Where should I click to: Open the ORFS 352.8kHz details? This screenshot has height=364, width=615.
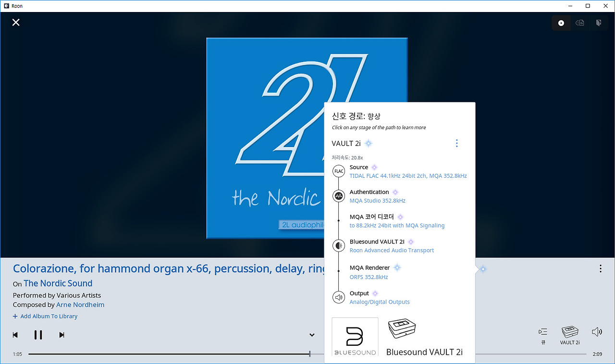(x=369, y=277)
